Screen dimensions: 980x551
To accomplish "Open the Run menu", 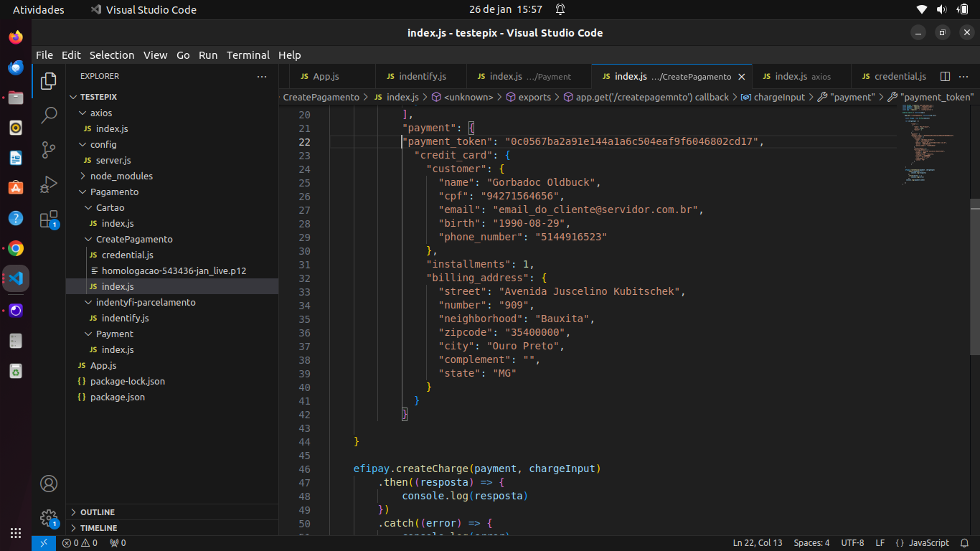I will [x=208, y=55].
